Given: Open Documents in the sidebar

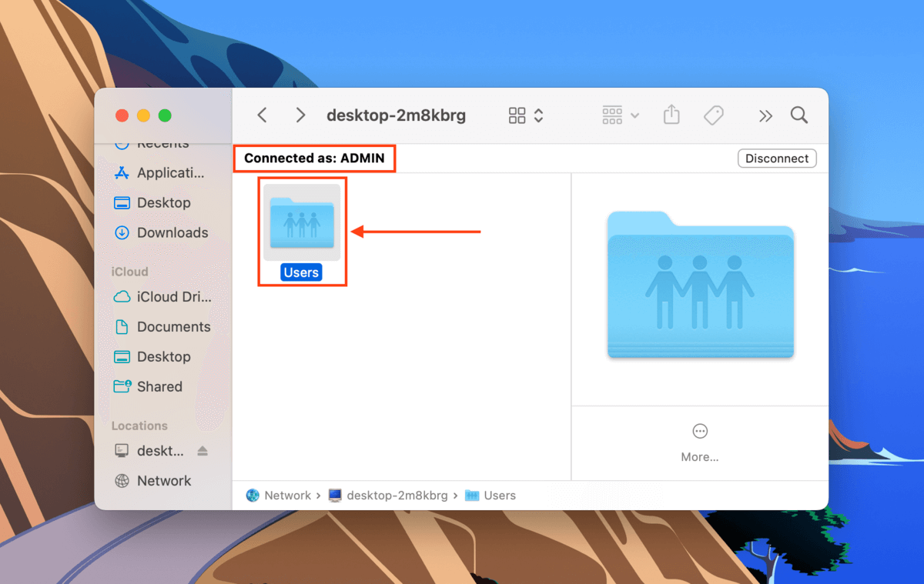Looking at the screenshot, I should click(x=162, y=327).
